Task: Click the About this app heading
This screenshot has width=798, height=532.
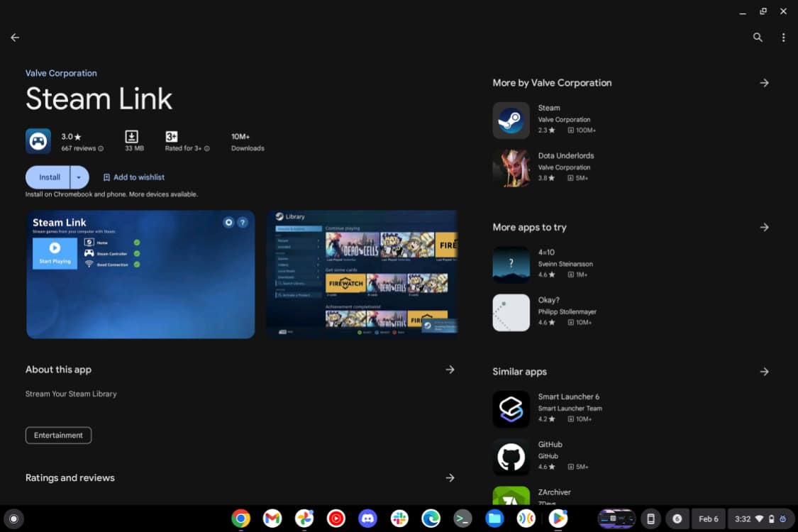Action: point(59,370)
